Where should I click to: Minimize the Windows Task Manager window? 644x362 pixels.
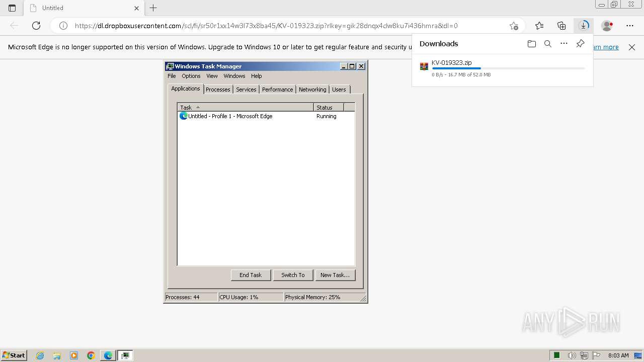coord(344,66)
